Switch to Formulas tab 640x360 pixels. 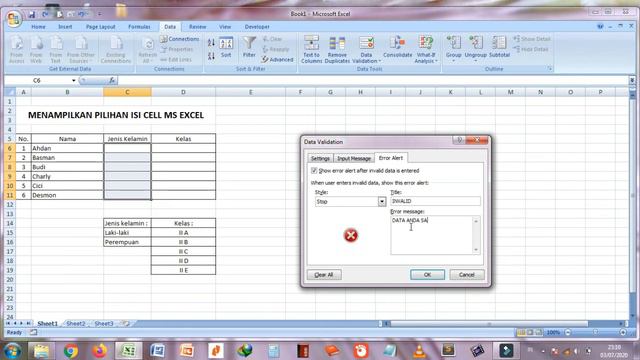139,27
